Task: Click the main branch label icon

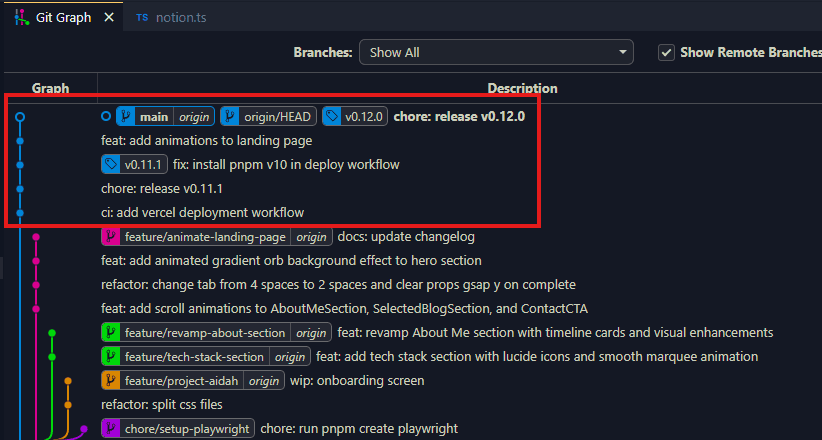Action: (126, 116)
